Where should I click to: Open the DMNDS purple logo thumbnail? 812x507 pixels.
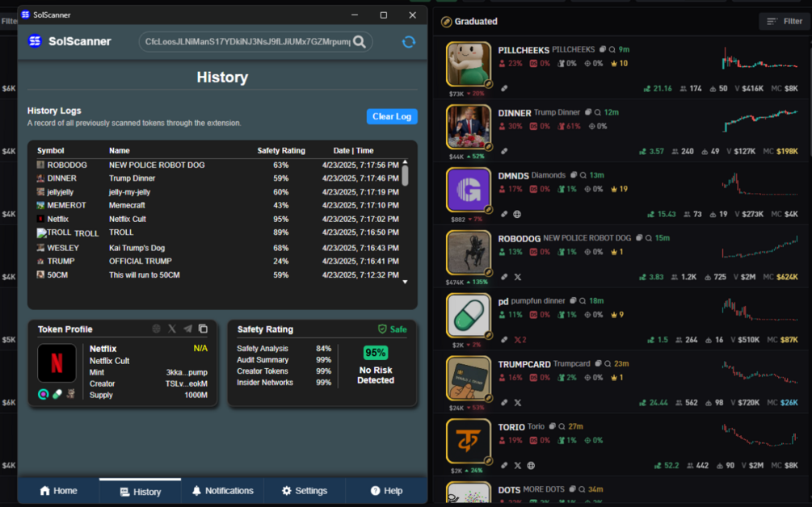coord(468,190)
